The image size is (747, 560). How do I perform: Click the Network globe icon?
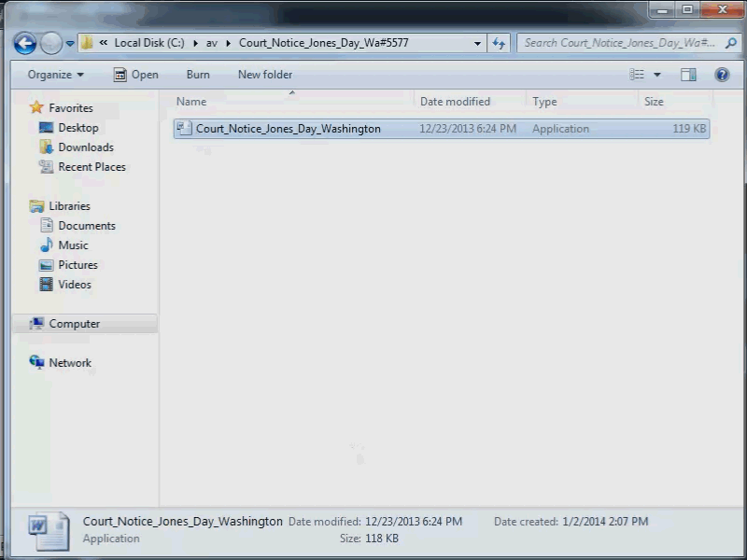(x=36, y=362)
